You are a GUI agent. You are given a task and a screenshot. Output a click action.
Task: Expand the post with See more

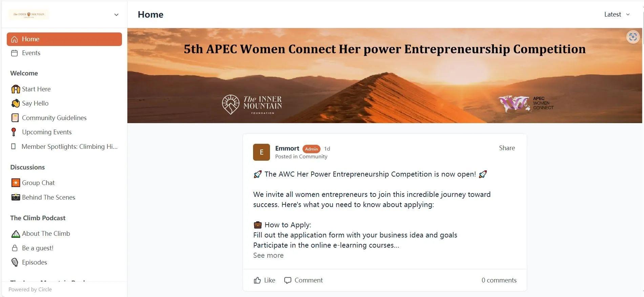pos(268,255)
